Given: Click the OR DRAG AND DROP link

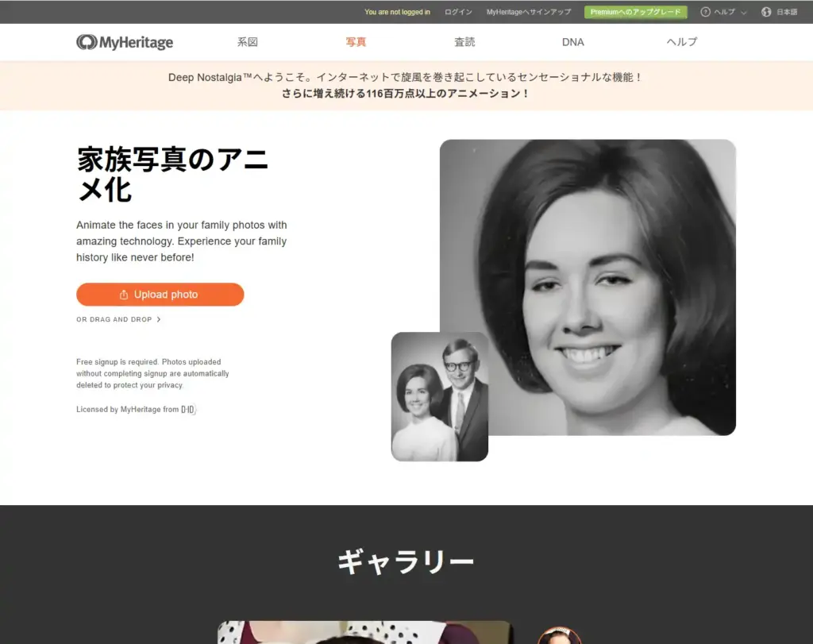Looking at the screenshot, I should tap(119, 319).
